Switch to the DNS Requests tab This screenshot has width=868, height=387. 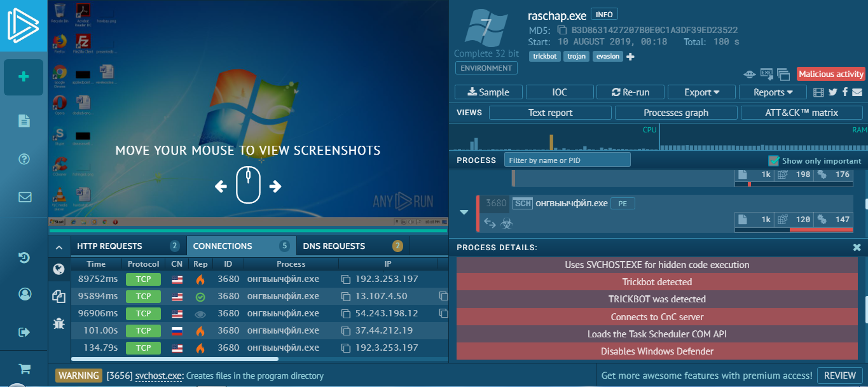[353, 246]
